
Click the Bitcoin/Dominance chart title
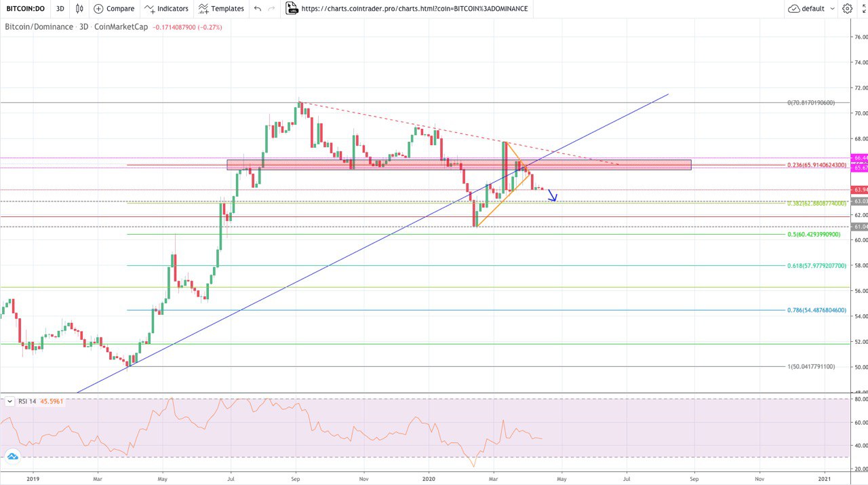coord(39,27)
